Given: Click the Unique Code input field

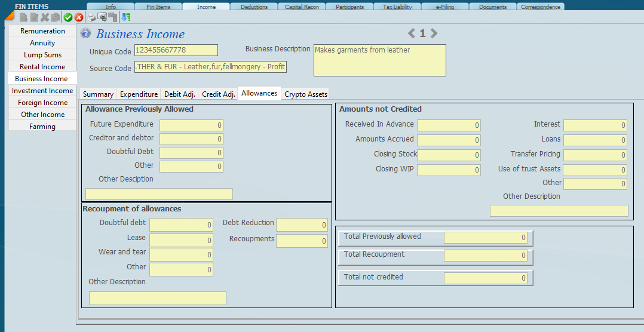Looking at the screenshot, I should pyautogui.click(x=176, y=50).
